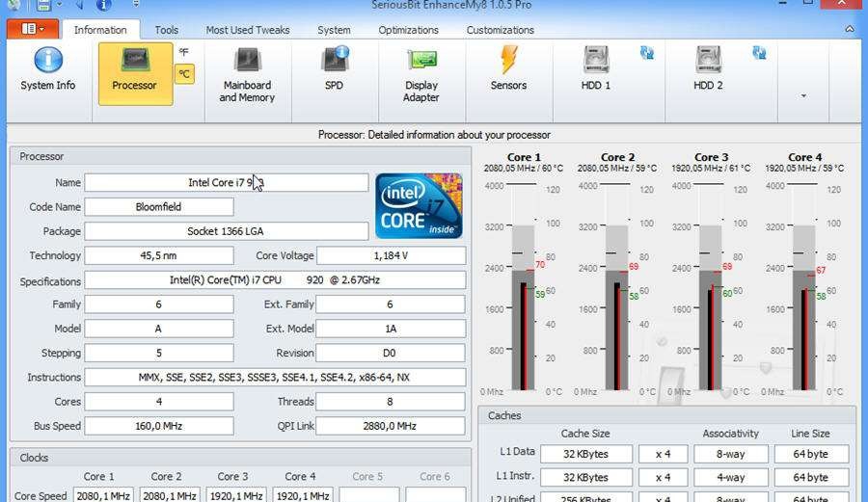This screenshot has width=868, height=502.
Task: Click the L1 Data line size 64 byte
Action: 811,454
